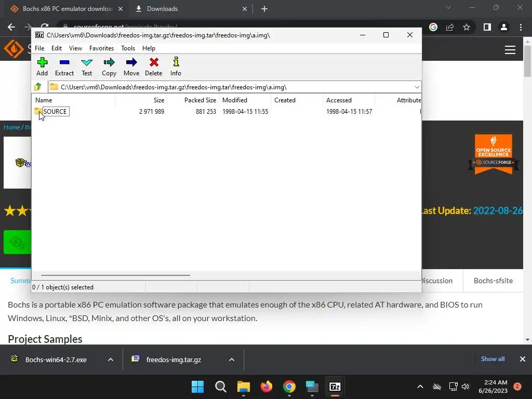
Task: Open the Help menu in 7-Zip
Action: coord(149,48)
